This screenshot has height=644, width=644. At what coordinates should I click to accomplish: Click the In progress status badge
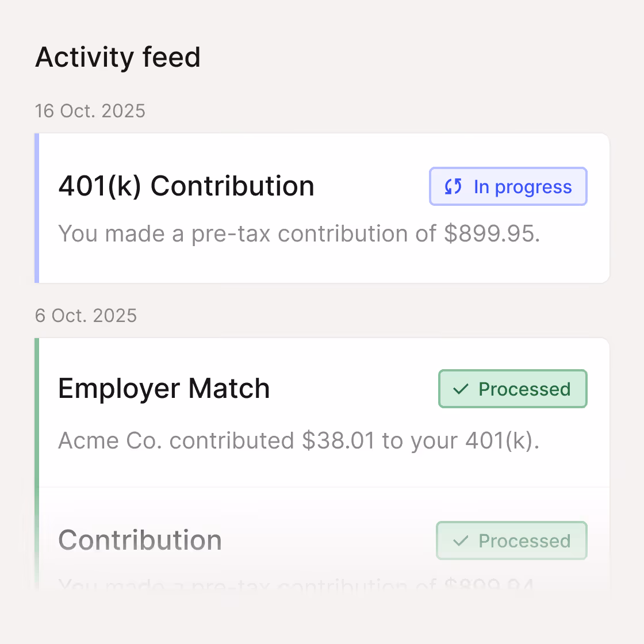[508, 186]
